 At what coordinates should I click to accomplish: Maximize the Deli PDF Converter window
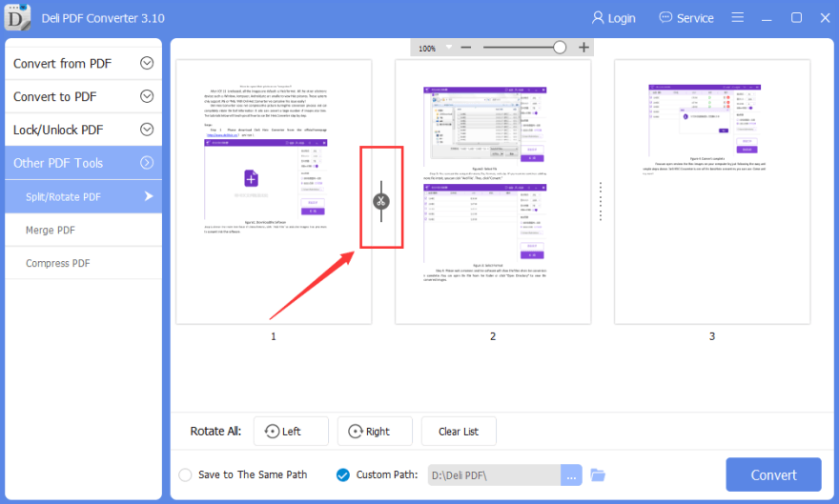(x=796, y=18)
